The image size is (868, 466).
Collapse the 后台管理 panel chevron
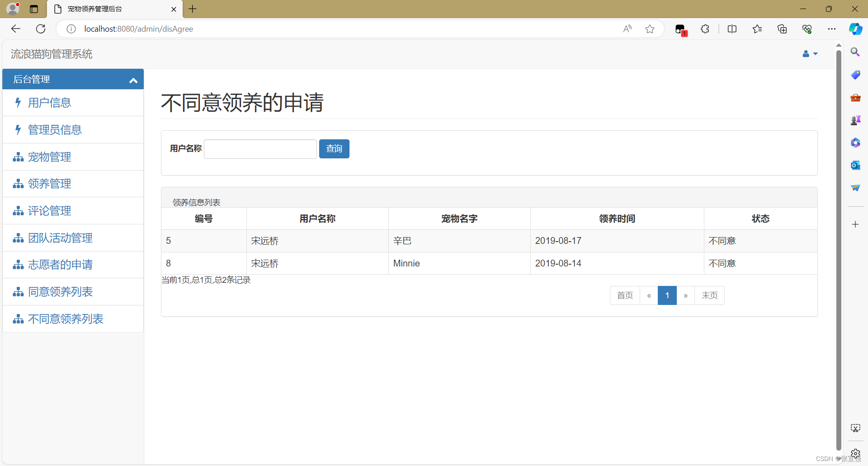coord(133,80)
